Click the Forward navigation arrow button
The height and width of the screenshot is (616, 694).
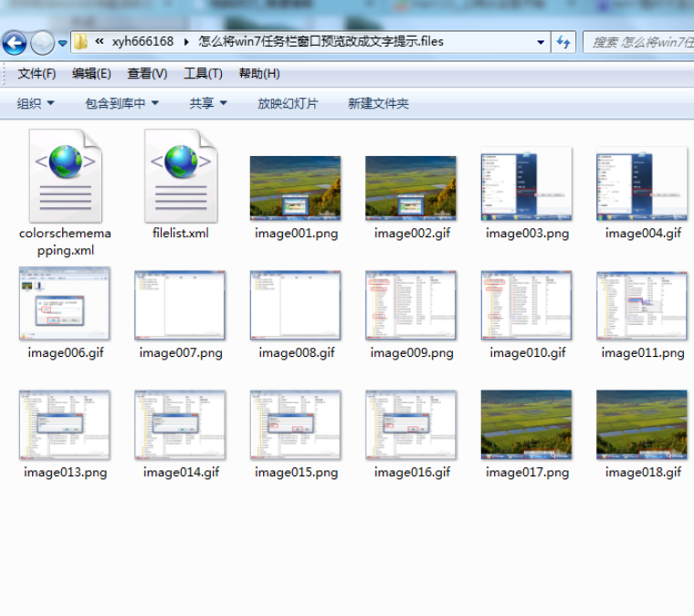pyautogui.click(x=43, y=43)
